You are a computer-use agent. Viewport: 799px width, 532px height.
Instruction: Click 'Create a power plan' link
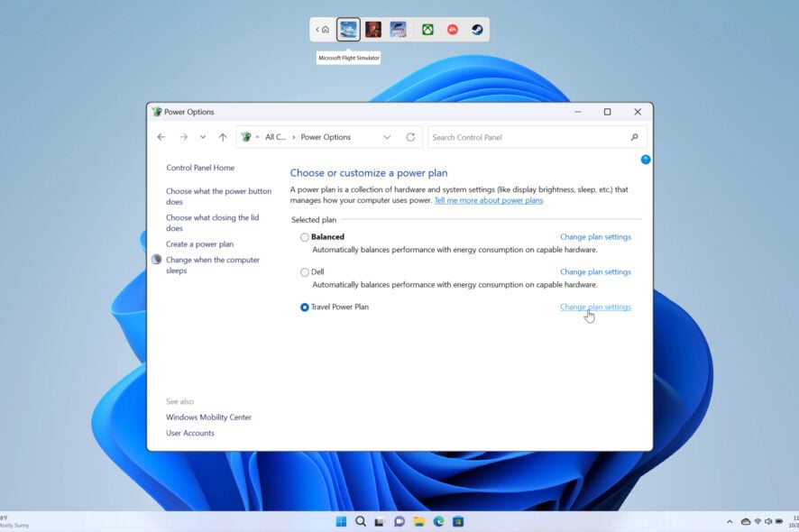pos(200,244)
